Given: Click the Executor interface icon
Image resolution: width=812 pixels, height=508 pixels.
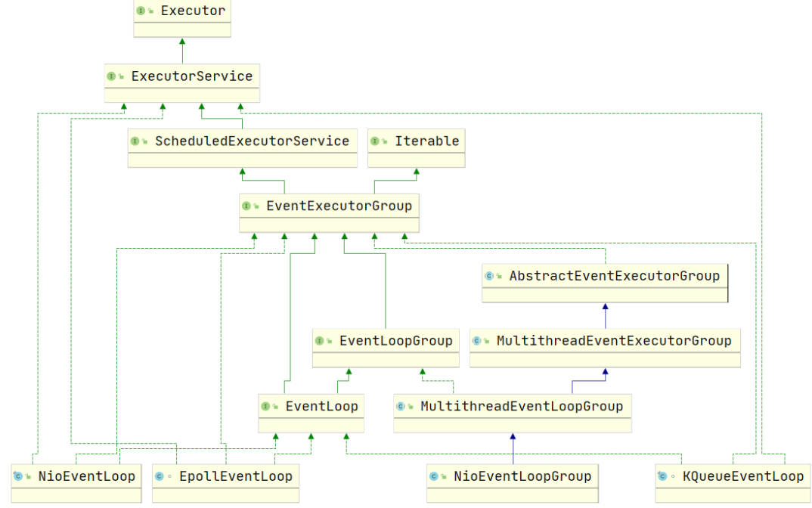Looking at the screenshot, I should 141,11.
